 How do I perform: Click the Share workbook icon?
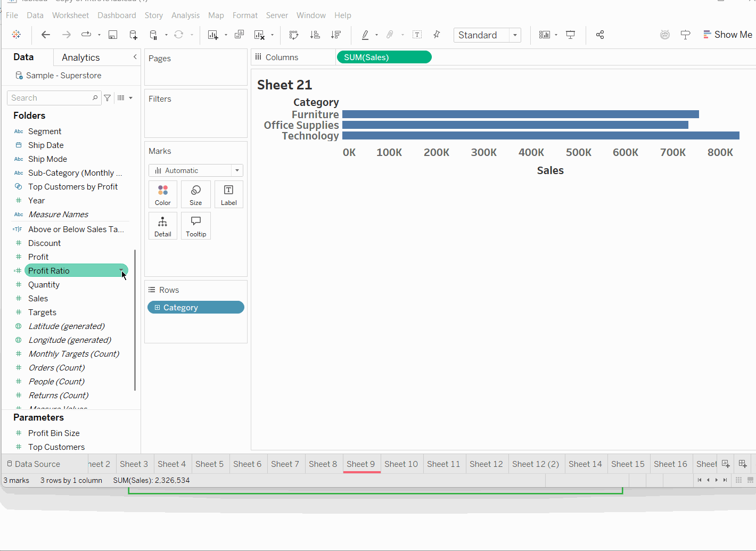click(600, 35)
